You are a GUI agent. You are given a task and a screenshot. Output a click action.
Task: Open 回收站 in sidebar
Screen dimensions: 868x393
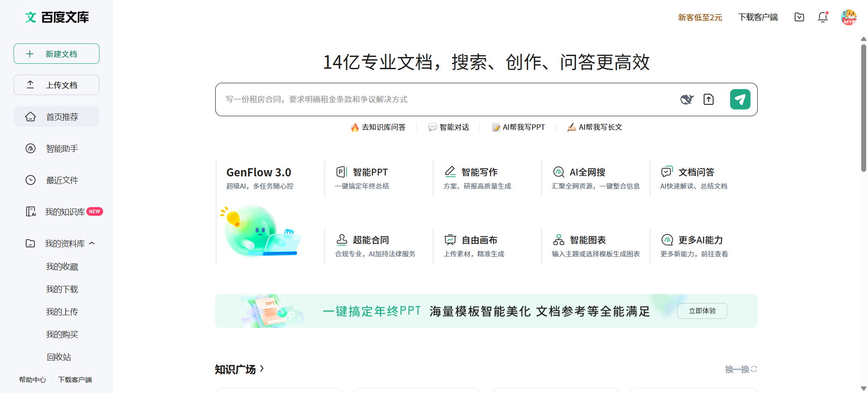click(x=59, y=357)
